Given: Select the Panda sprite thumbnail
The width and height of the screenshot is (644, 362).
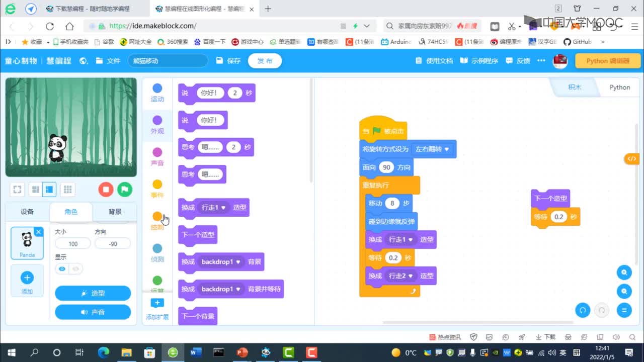Looking at the screenshot, I should pyautogui.click(x=27, y=243).
